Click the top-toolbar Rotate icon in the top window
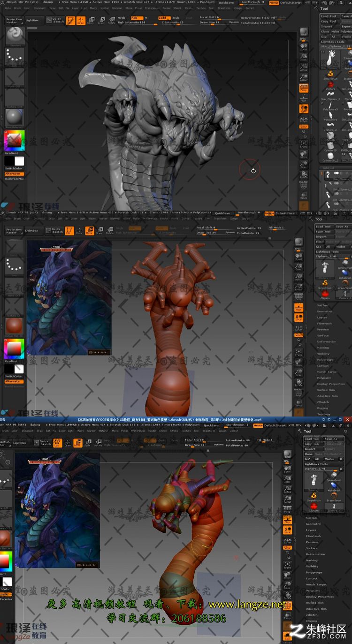 pos(111,20)
